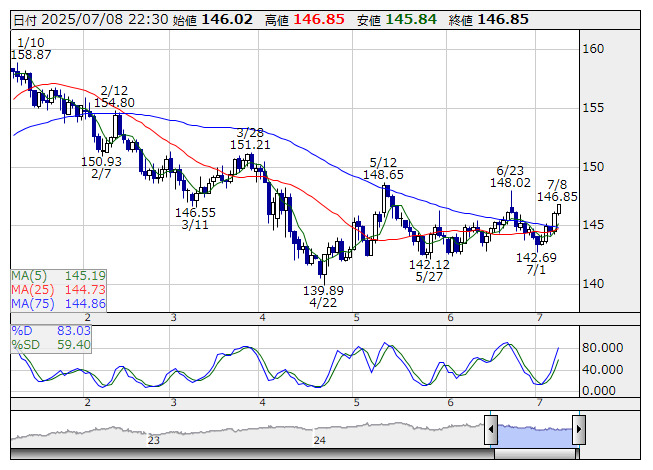The width and height of the screenshot is (653, 470).
Task: Click the 23 year marker in the overview
Action: tap(154, 440)
